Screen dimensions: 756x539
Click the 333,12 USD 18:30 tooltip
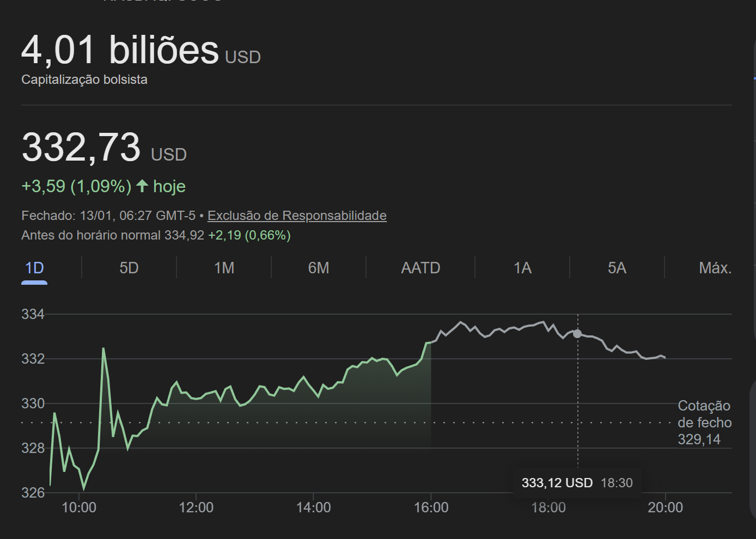[x=577, y=483]
